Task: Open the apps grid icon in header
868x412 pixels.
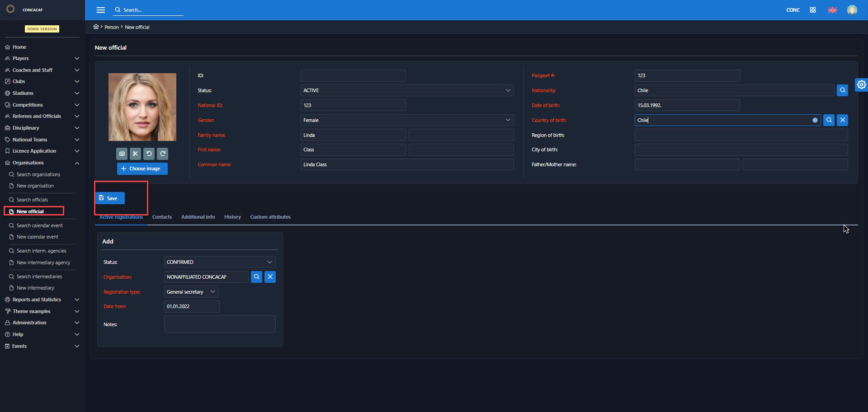Action: point(813,10)
